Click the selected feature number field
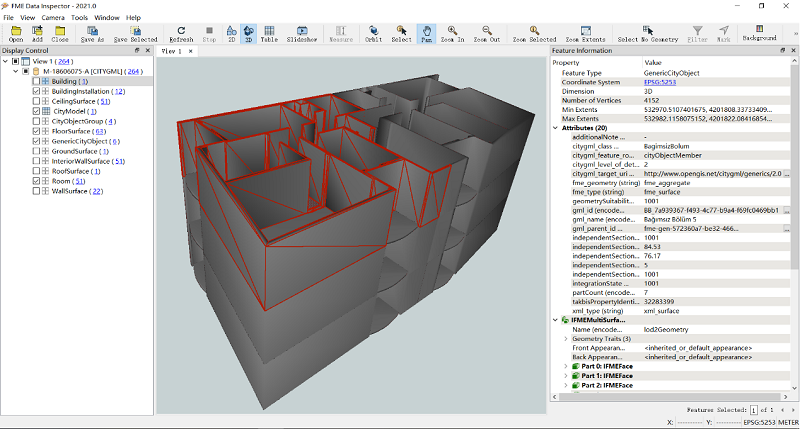The width and height of the screenshot is (800, 429). point(754,410)
